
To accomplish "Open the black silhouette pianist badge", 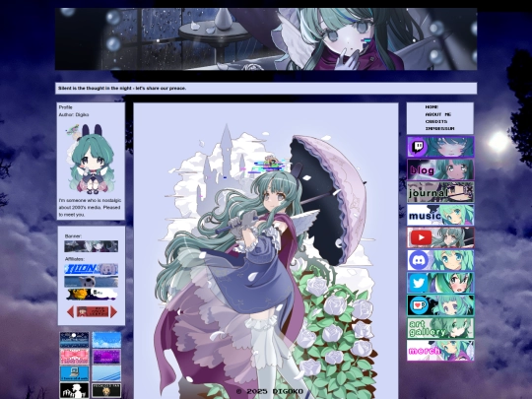I will coord(74,390).
